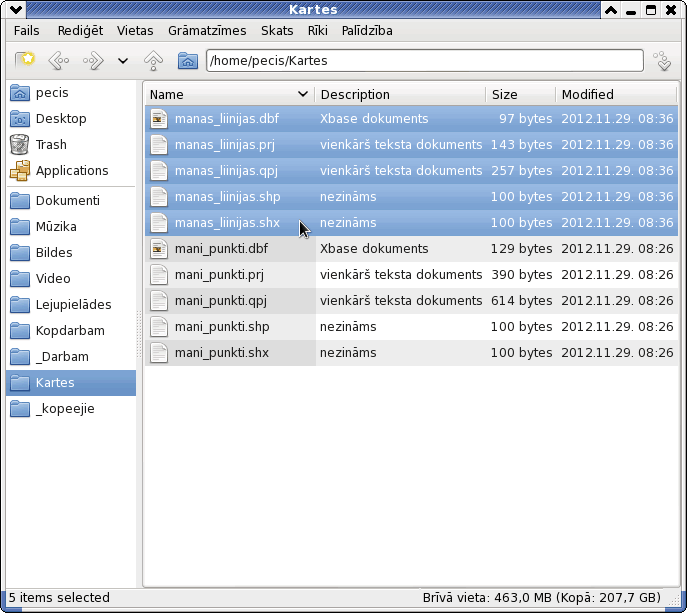The height and width of the screenshot is (613, 687).
Task: Select file name mani_punkti.shx
Action: click(x=222, y=353)
